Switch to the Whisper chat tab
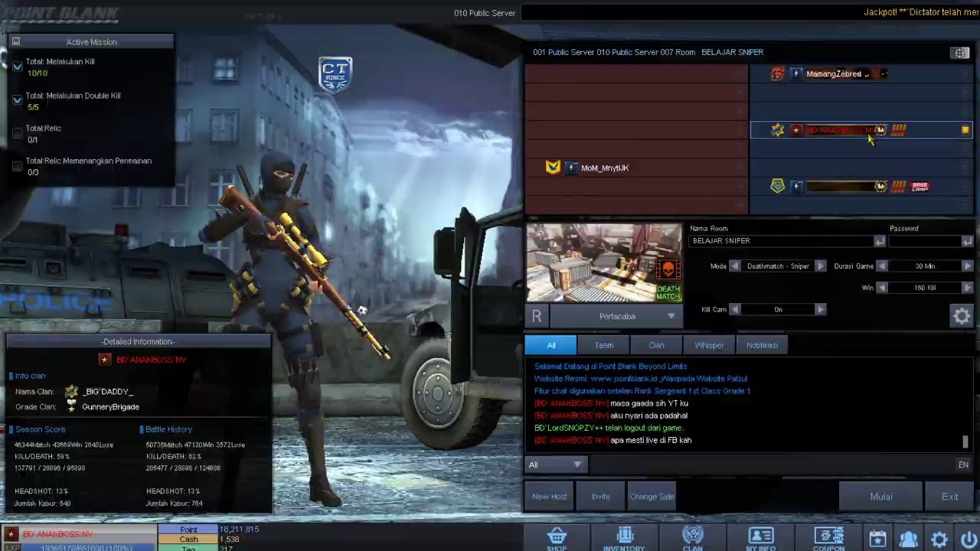The width and height of the screenshot is (980, 551). coord(709,345)
